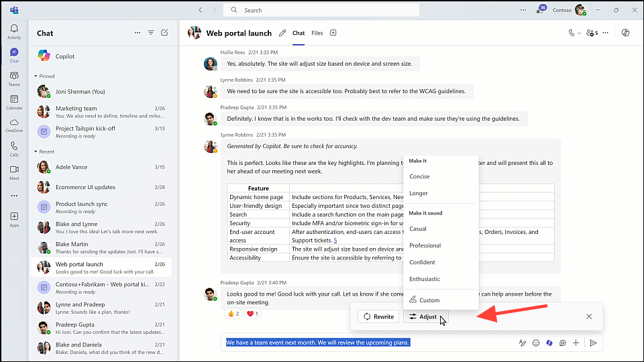
Task: Click in the Search box
Action: click(321, 10)
